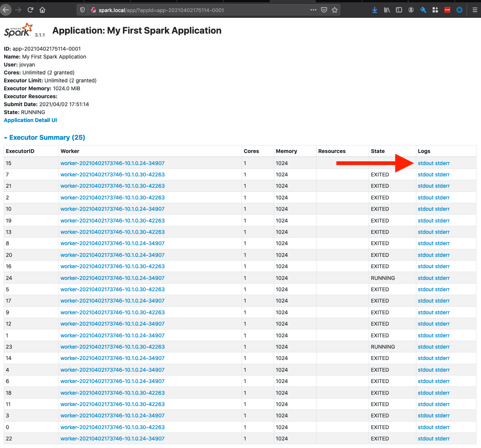View stdout log for running executor 24

click(425, 278)
